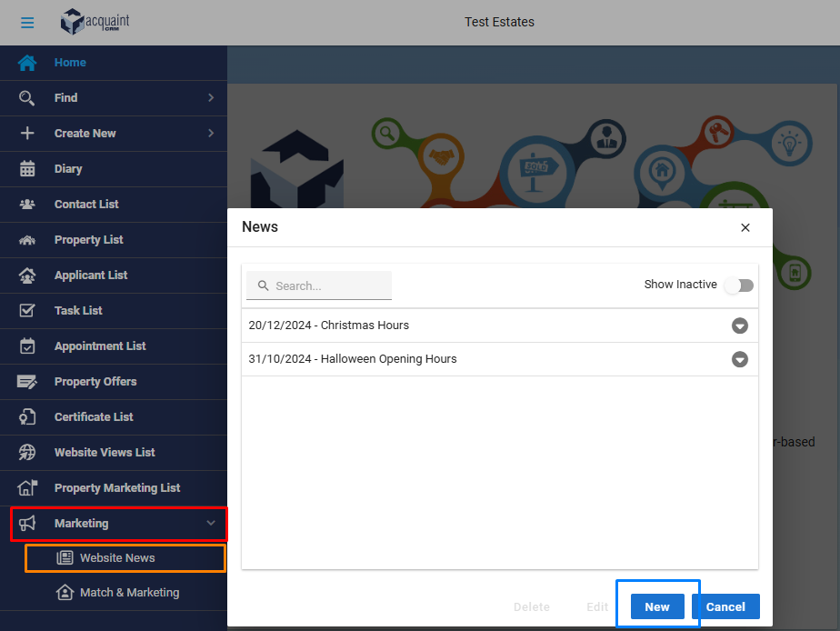Image resolution: width=840 pixels, height=631 pixels.
Task: Click the Match & Marketing house icon
Action: click(x=65, y=593)
